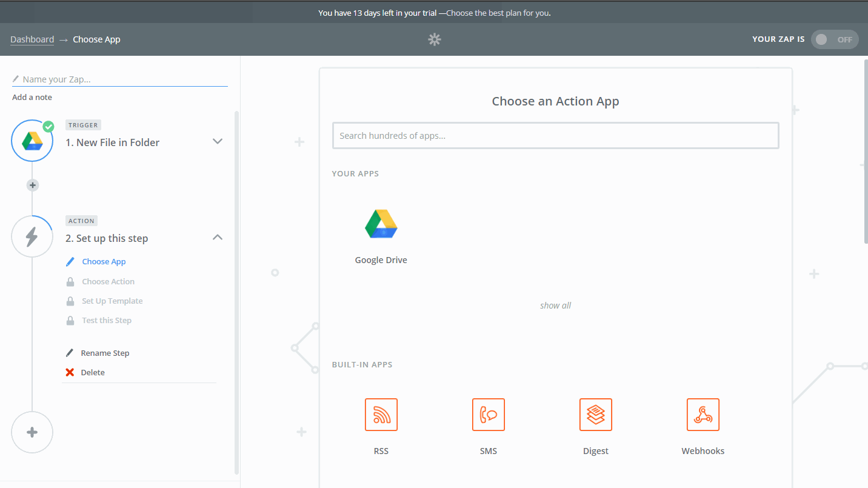The image size is (868, 488).
Task: Click show all apps link
Action: point(556,306)
